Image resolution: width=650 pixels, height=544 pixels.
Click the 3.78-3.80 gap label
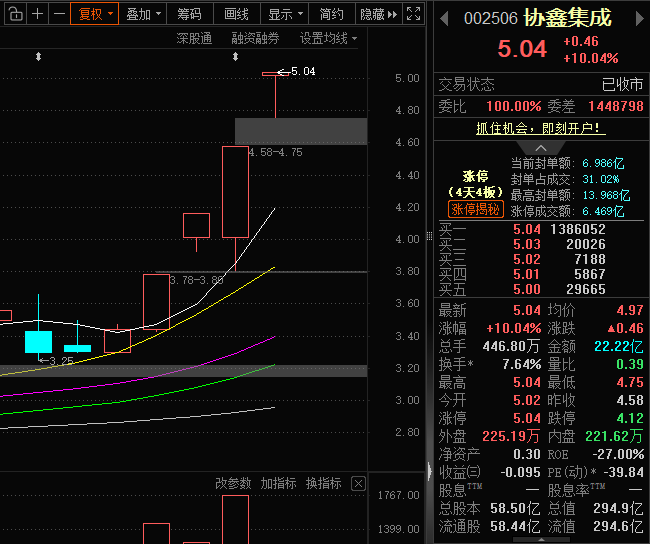point(196,280)
